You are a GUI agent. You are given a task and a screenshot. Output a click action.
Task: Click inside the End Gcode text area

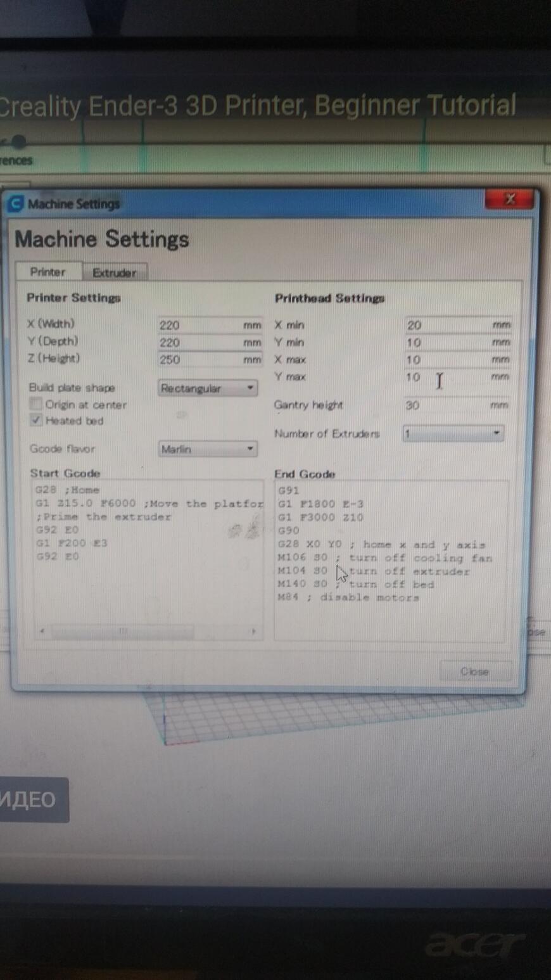point(391,561)
